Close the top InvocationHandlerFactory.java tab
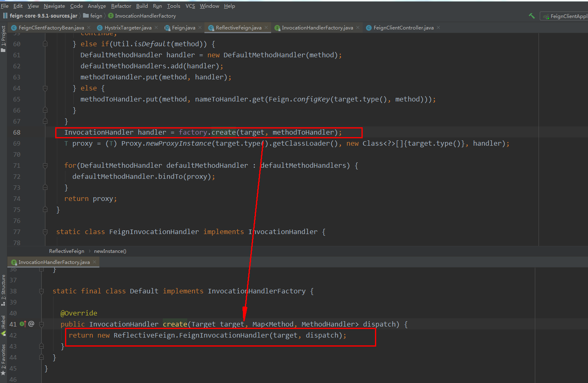Image resolution: width=588 pixels, height=383 pixels. pos(358,28)
